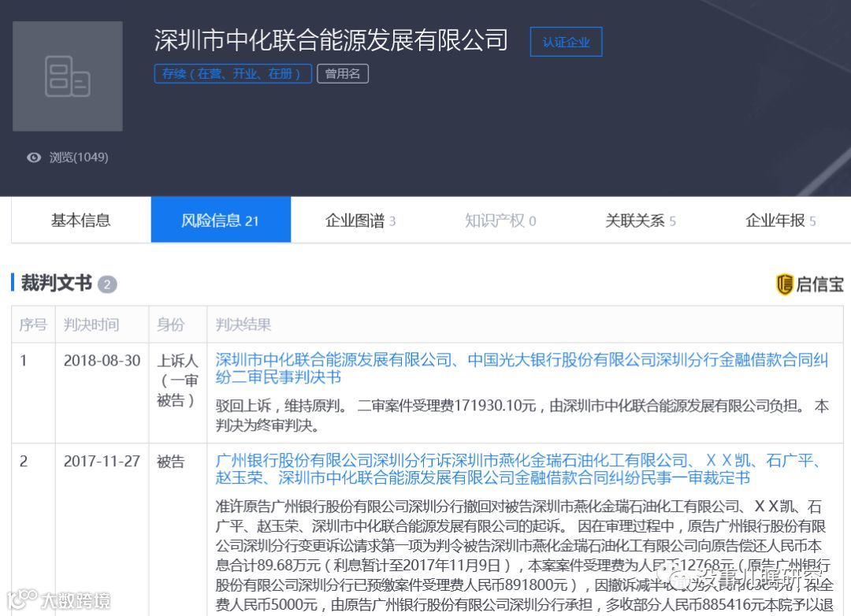The height and width of the screenshot is (616, 851).
Task: Click the 准许原告广州银行 ruling summary paragraph
Action: click(x=524, y=555)
